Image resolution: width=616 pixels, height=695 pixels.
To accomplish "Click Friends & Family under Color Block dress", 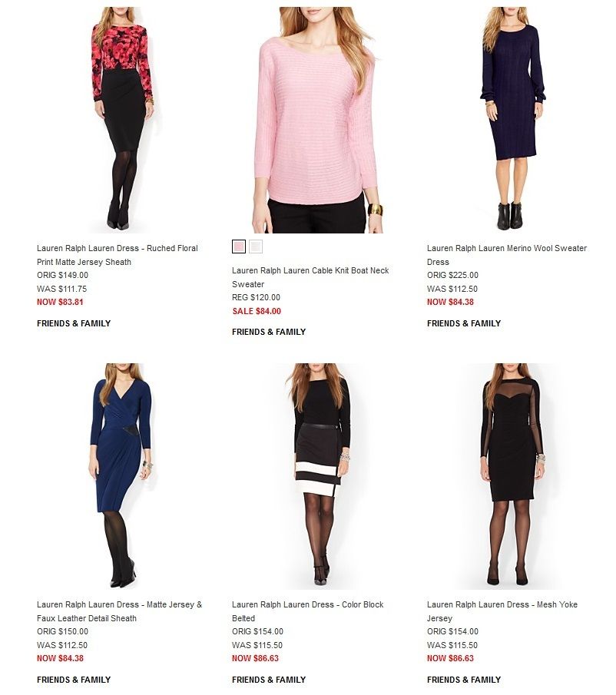I will 269,680.
